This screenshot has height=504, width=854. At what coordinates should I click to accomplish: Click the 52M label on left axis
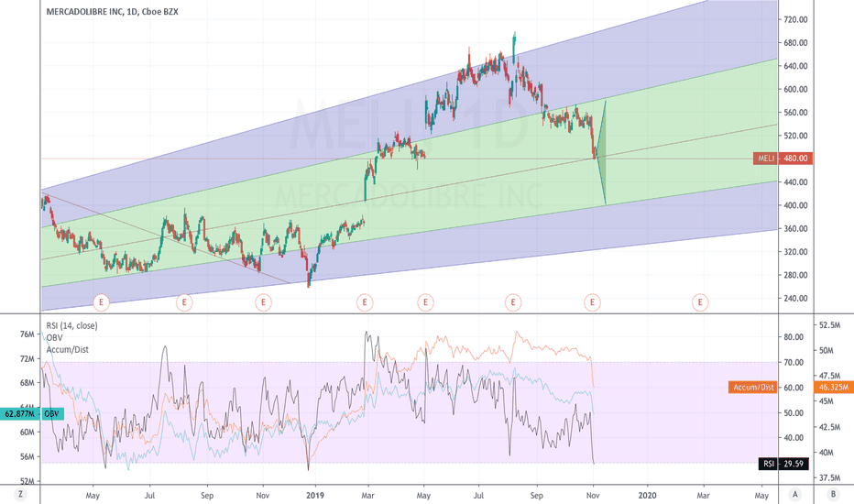click(27, 482)
